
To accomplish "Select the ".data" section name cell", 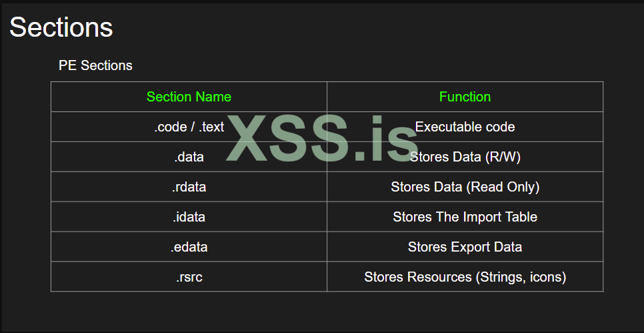I will (189, 157).
